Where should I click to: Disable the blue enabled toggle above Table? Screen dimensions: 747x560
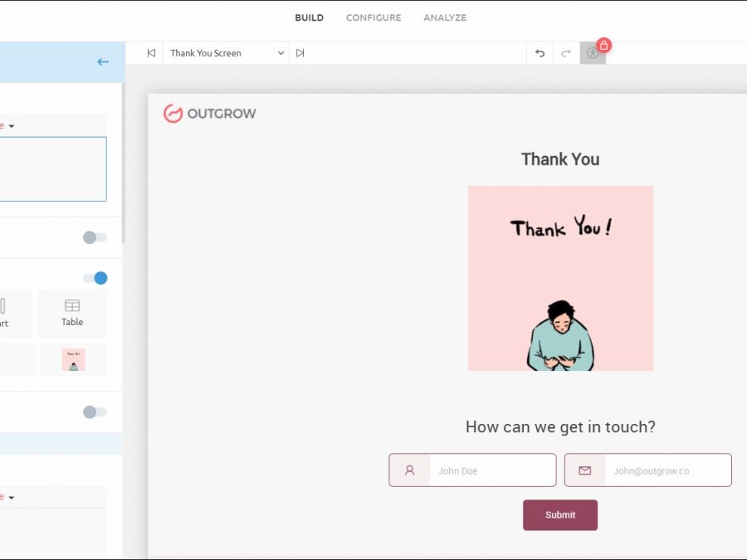(95, 278)
